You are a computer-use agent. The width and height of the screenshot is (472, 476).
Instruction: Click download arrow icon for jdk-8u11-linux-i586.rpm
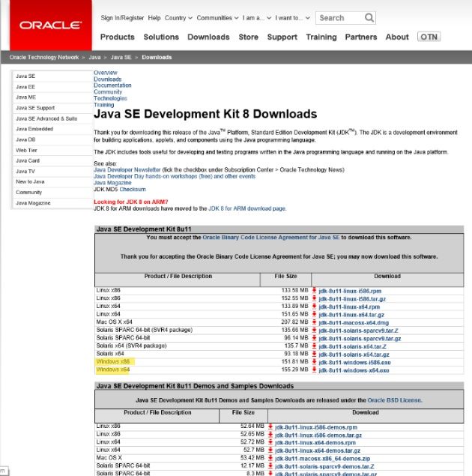coord(314,291)
